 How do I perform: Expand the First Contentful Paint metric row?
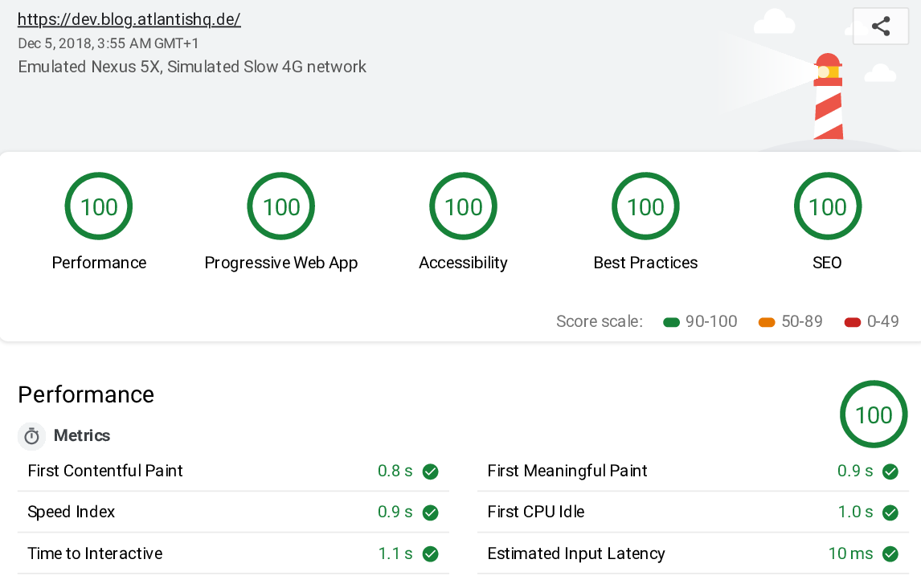[x=105, y=472]
